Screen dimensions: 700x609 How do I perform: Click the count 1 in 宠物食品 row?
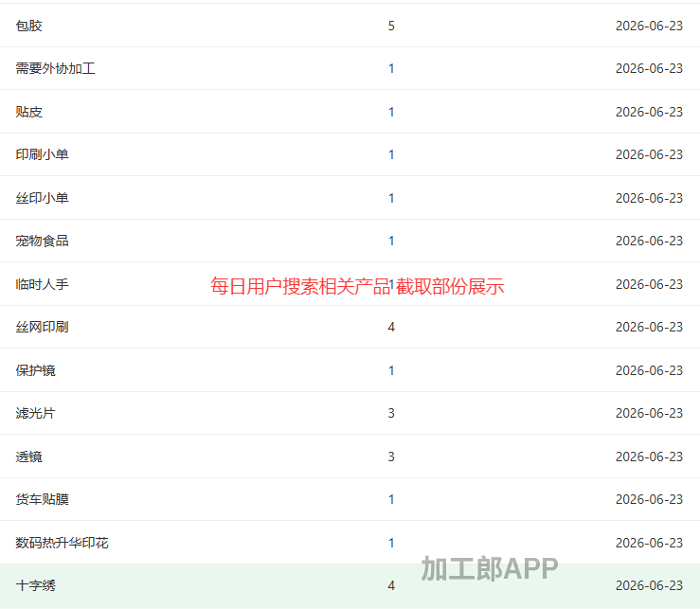click(391, 241)
